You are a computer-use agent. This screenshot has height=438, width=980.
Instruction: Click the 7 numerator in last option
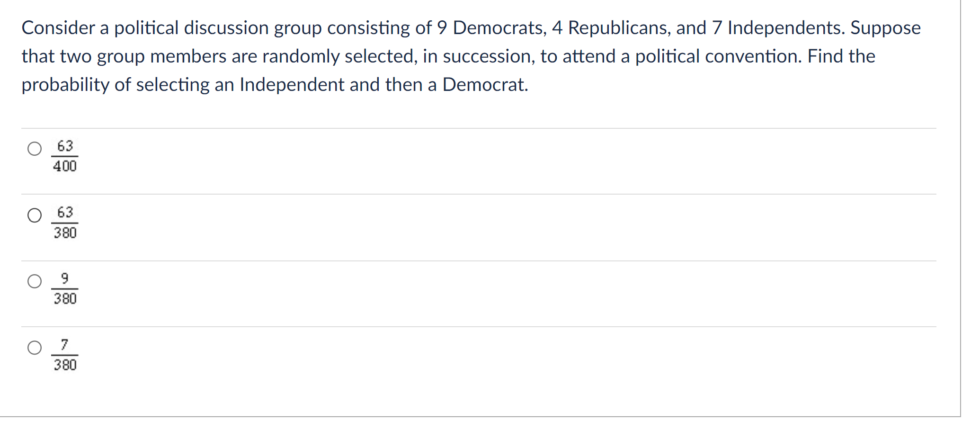point(64,344)
